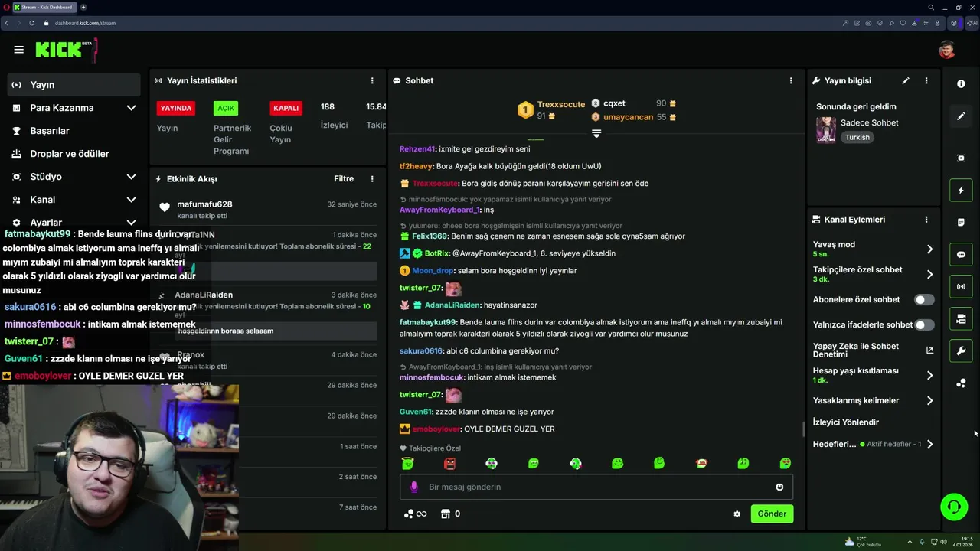Open the user profile avatar menu
This screenshot has width=980, height=551.
click(947, 50)
